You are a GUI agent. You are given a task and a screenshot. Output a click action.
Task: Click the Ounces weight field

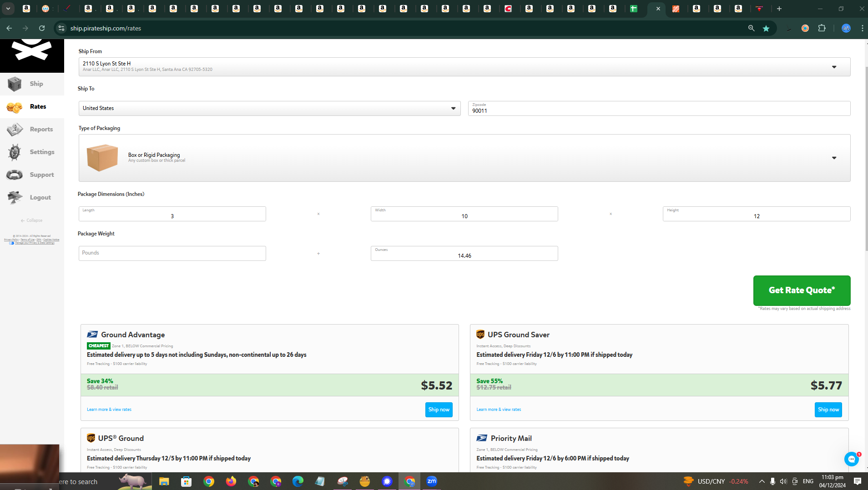pyautogui.click(x=464, y=253)
